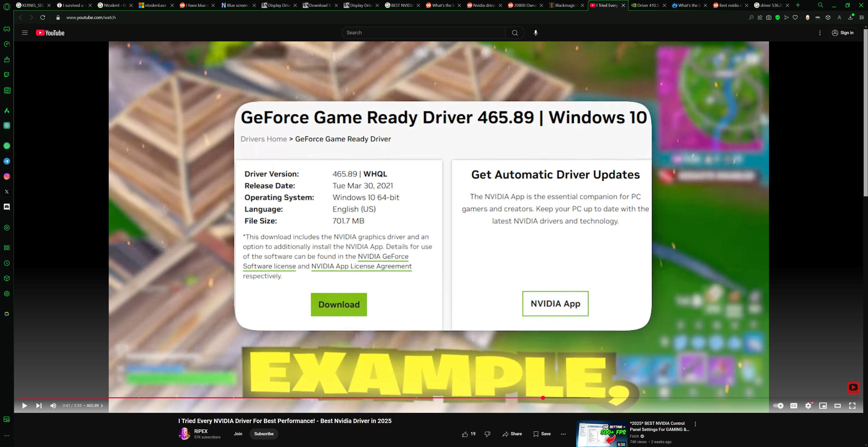Image resolution: width=868 pixels, height=447 pixels.
Task: Click the Share button
Action: [x=512, y=434]
